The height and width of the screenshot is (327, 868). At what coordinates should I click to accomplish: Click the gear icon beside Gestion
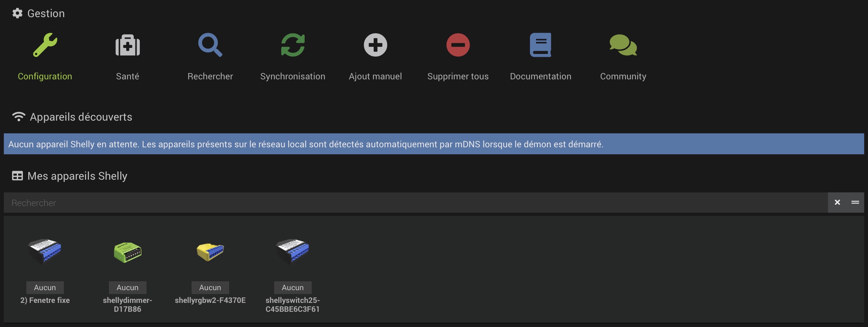click(x=17, y=13)
